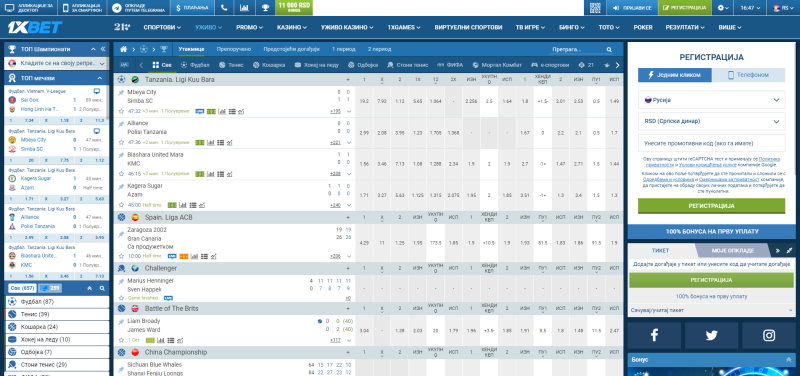Open ПЛАЋАЊА payments button
Screen dimensions: 800x376
192,8
